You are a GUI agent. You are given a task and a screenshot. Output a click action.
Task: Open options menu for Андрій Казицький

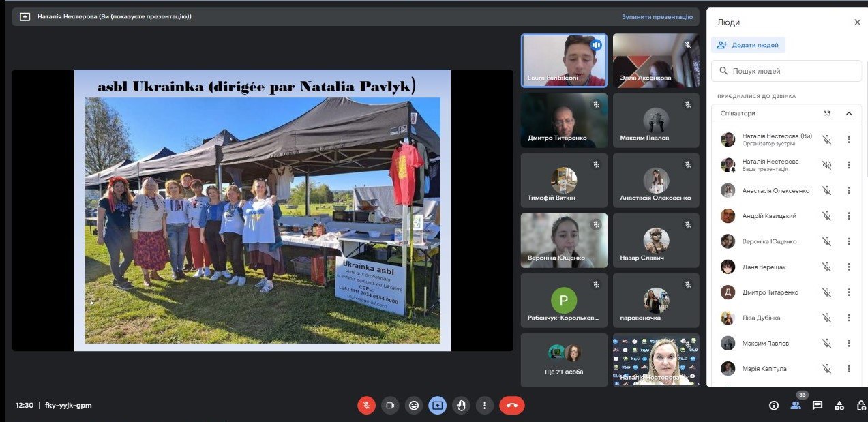click(x=849, y=216)
